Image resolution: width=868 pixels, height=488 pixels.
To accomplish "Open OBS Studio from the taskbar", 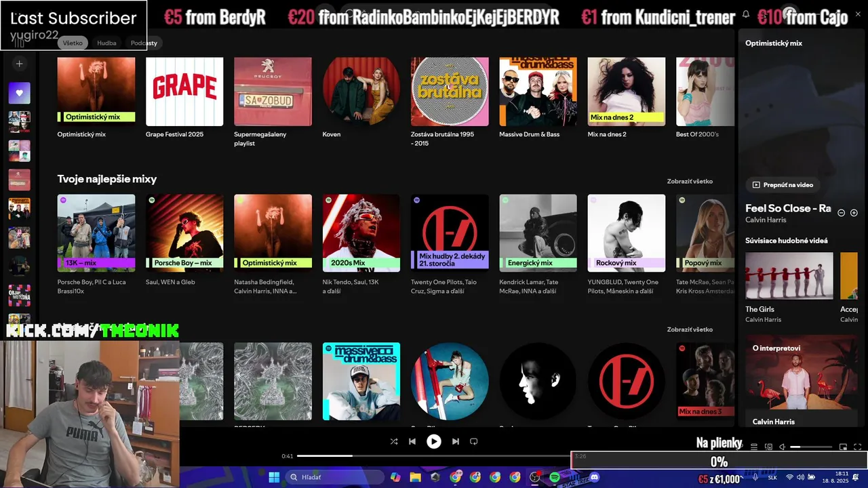I will tap(535, 477).
